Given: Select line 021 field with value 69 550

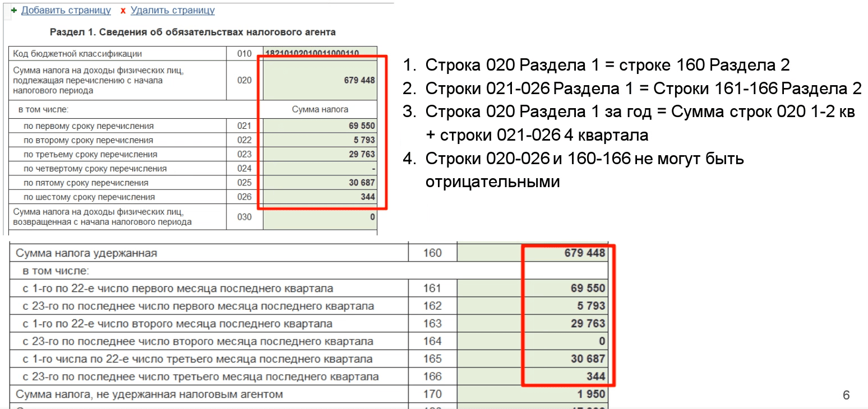Looking at the screenshot, I should (x=320, y=126).
